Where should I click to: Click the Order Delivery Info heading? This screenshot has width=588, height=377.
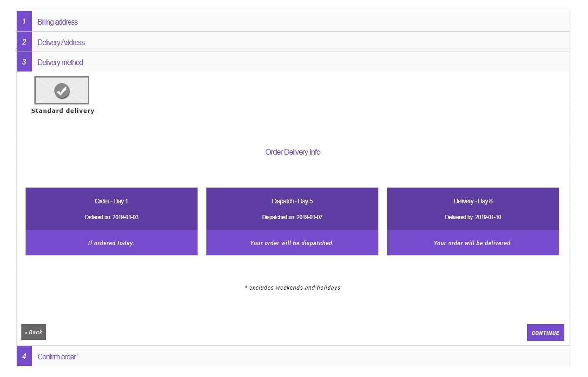tap(293, 152)
